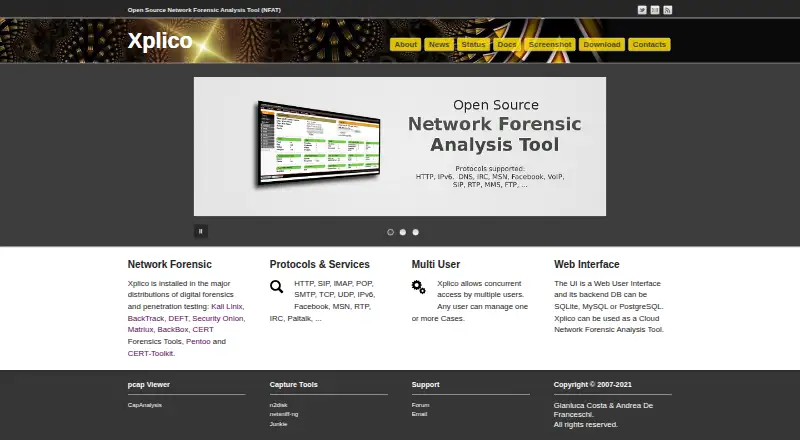Image resolution: width=800 pixels, height=440 pixels.
Task: Follow the Matriux link
Action: click(140, 330)
